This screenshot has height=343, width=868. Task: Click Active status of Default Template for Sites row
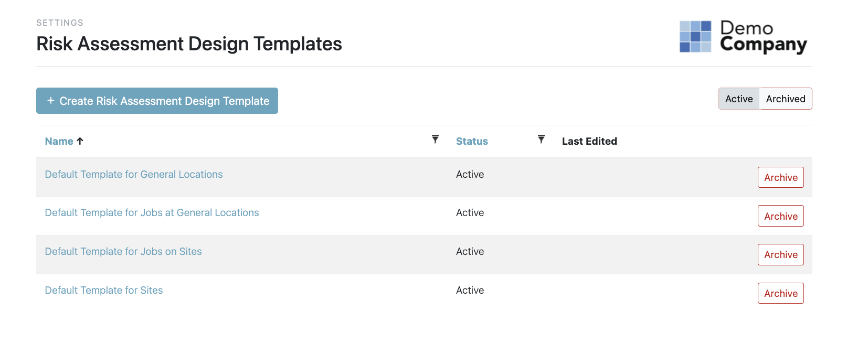pyautogui.click(x=470, y=290)
